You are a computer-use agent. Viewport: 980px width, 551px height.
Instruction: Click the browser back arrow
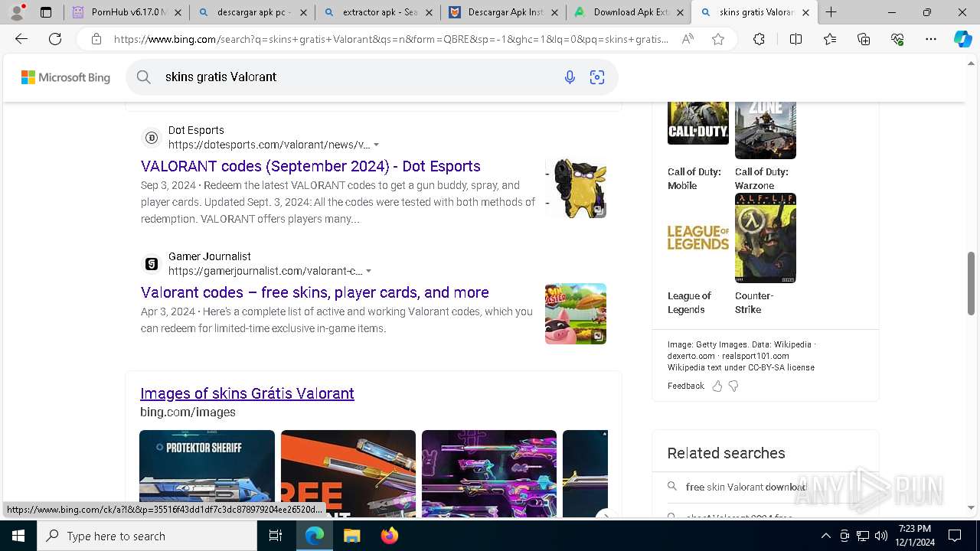[21, 39]
